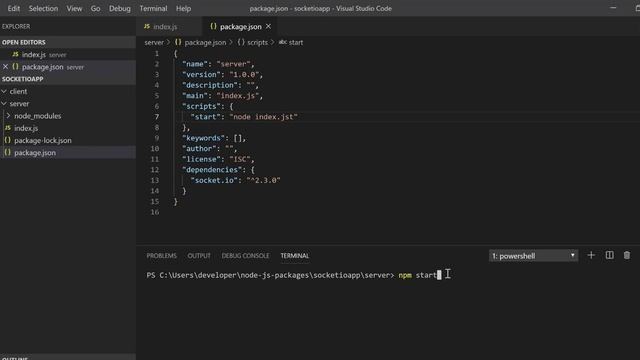Minimize the Visual Studio Code window
The height and width of the screenshot is (360, 640).
coord(613,8)
